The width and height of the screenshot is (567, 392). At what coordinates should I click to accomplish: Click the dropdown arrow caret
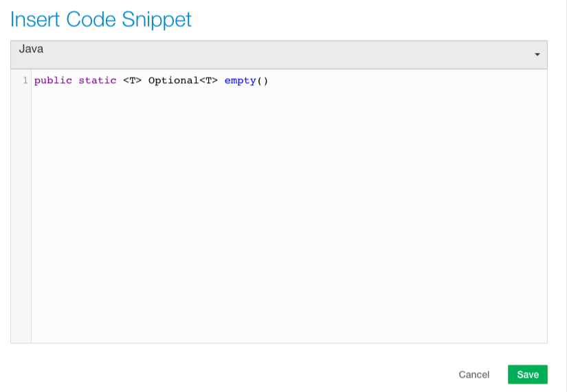point(537,55)
